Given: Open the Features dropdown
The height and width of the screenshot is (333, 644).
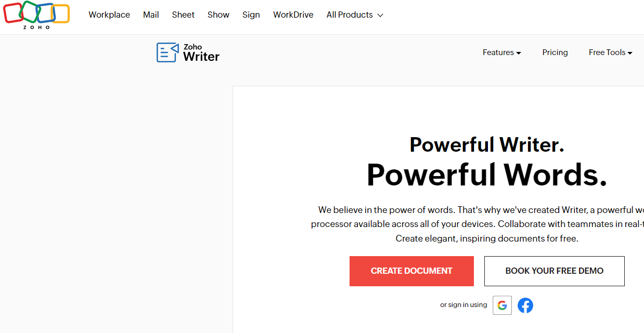Looking at the screenshot, I should click(498, 52).
